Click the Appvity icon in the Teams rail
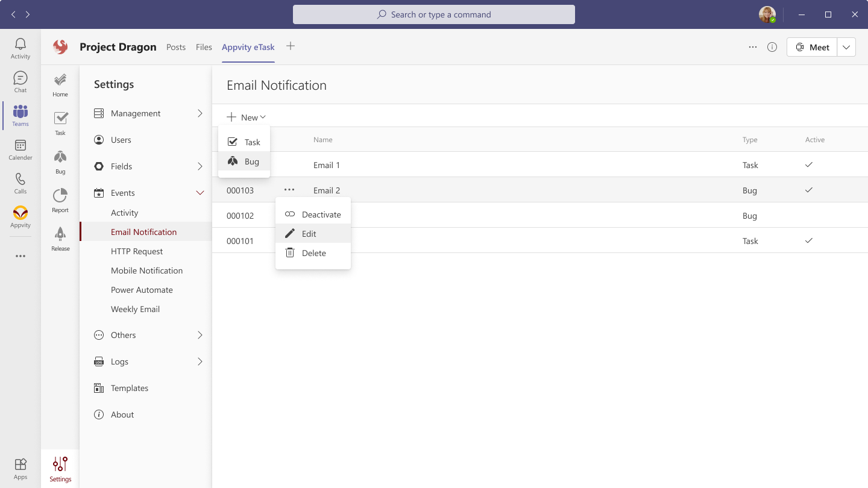The width and height of the screenshot is (868, 488). pos(20,216)
